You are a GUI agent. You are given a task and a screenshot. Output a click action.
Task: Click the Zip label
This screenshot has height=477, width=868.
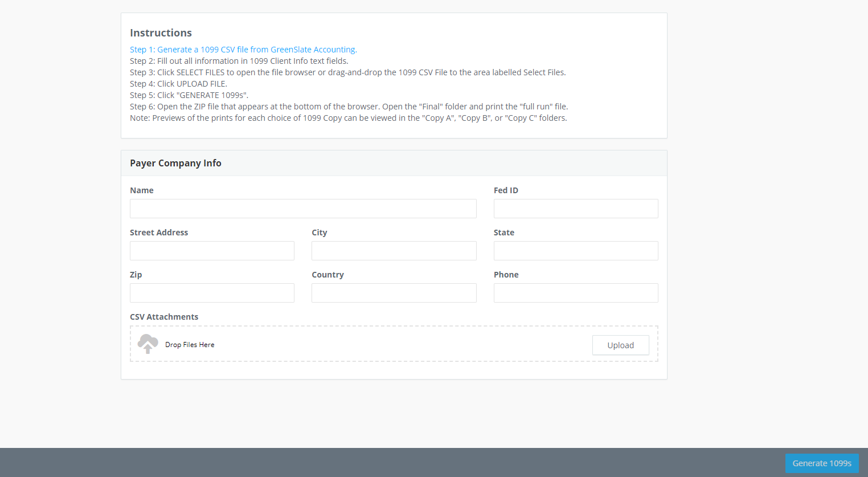pos(136,275)
